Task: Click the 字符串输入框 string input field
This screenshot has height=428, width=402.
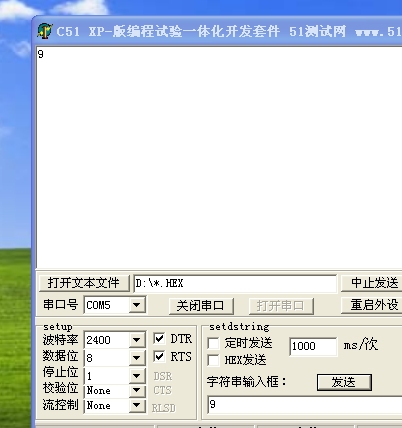Action: 304,405
